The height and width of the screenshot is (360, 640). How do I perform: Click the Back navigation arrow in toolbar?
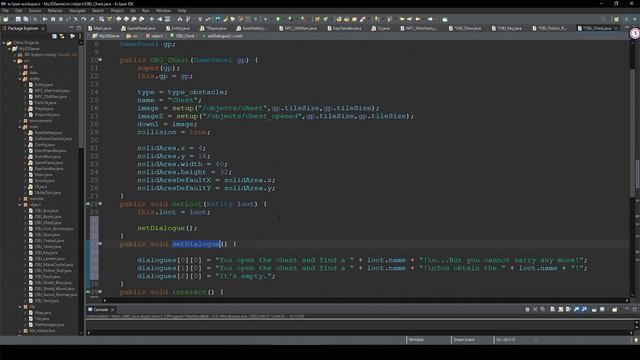point(418,19)
